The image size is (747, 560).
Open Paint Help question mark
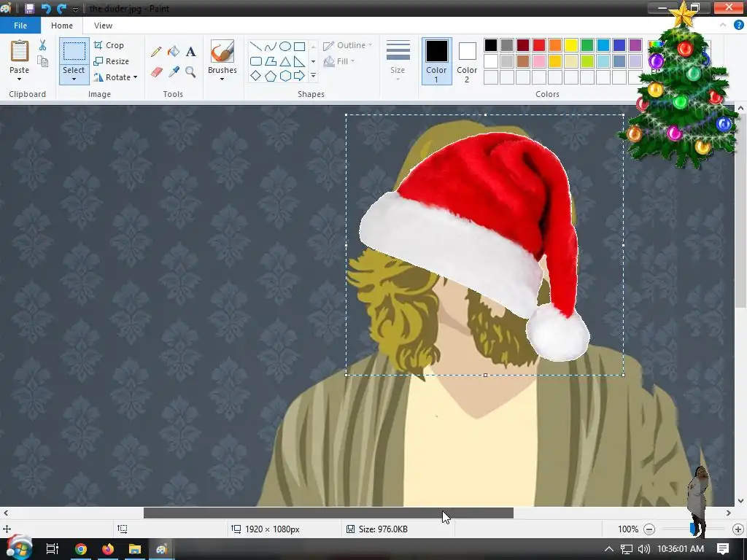tap(738, 26)
